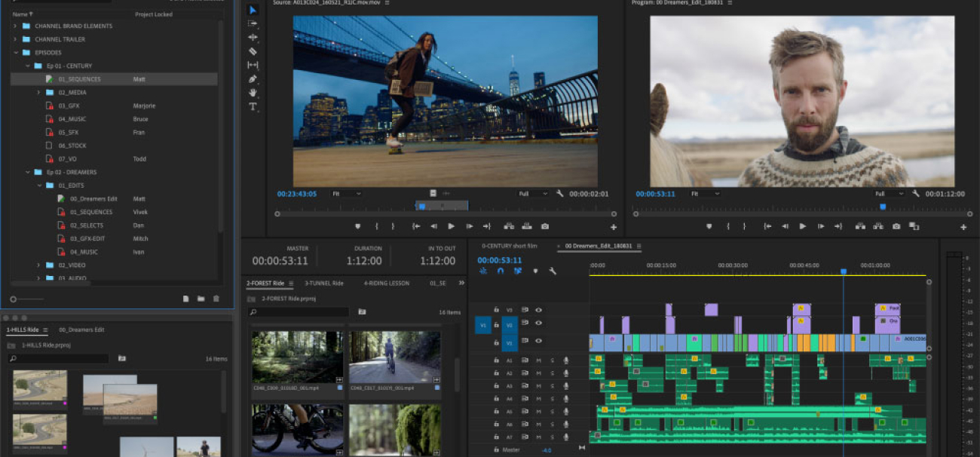Expand the CHANNEL BRAND ELEMENTS folder
This screenshot has width=980, height=457.
(14, 26)
